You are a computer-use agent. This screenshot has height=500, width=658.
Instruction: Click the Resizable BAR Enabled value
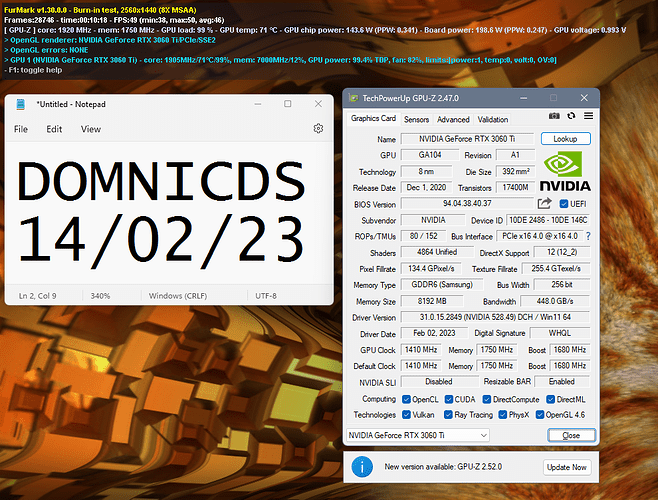coord(561,382)
